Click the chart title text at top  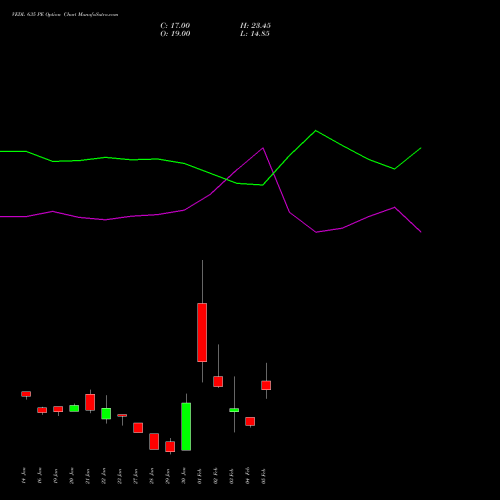point(65,15)
